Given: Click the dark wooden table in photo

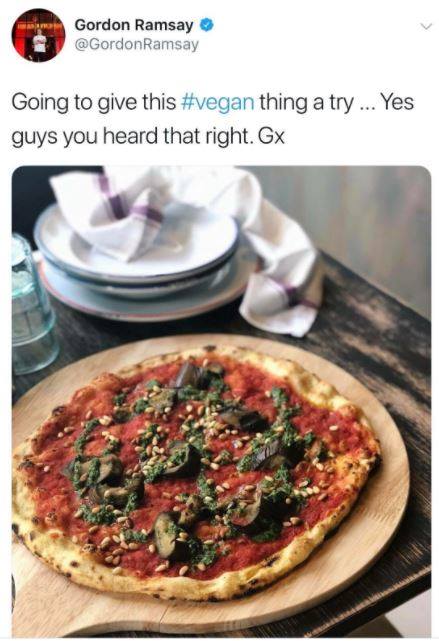Looking at the screenshot, I should (x=376, y=335).
